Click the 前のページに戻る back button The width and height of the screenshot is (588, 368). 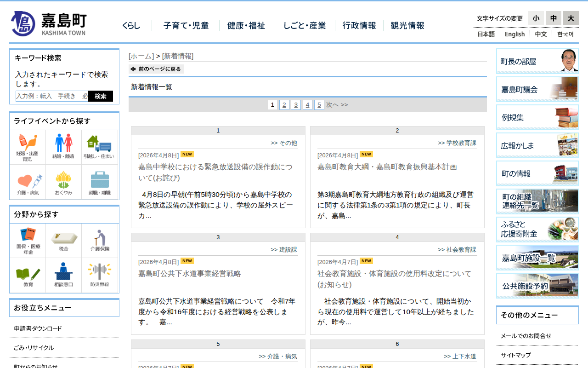tap(156, 69)
